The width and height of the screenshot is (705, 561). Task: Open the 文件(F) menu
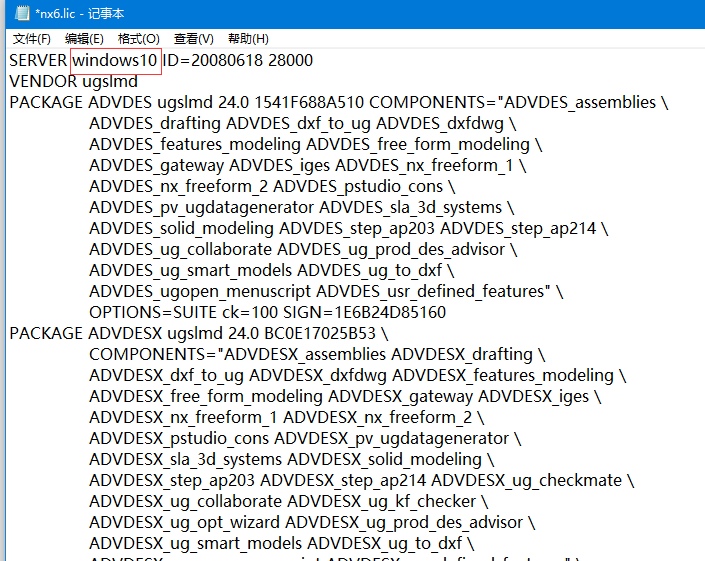[x=31, y=39]
